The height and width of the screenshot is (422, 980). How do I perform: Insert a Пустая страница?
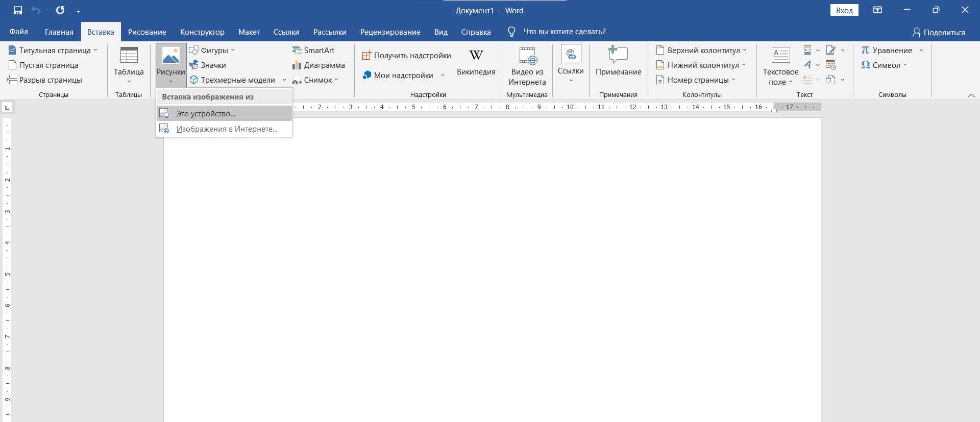click(44, 65)
